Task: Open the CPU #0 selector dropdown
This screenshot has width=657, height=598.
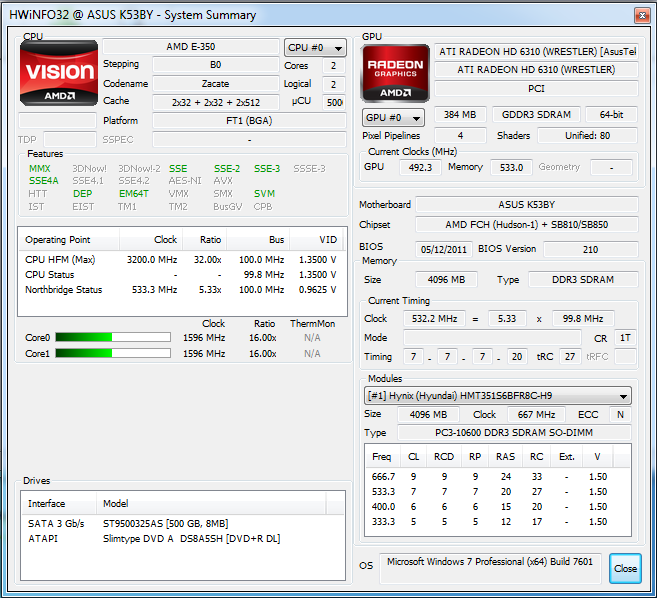Action: pyautogui.click(x=315, y=48)
